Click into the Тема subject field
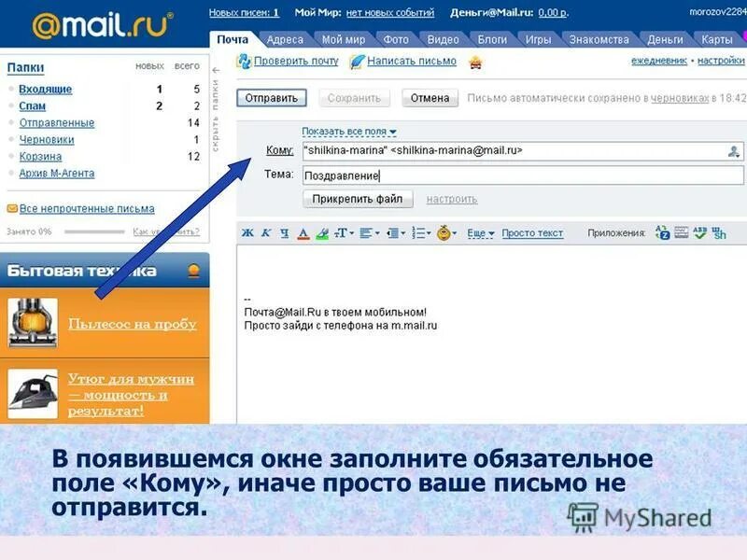 (523, 175)
